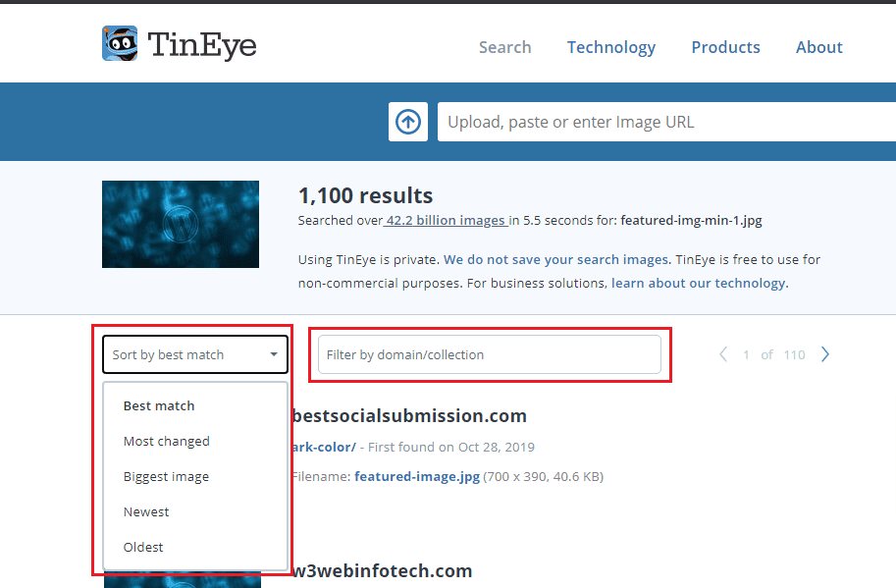
Task: Open the Search navigation item
Action: pyautogui.click(x=505, y=47)
